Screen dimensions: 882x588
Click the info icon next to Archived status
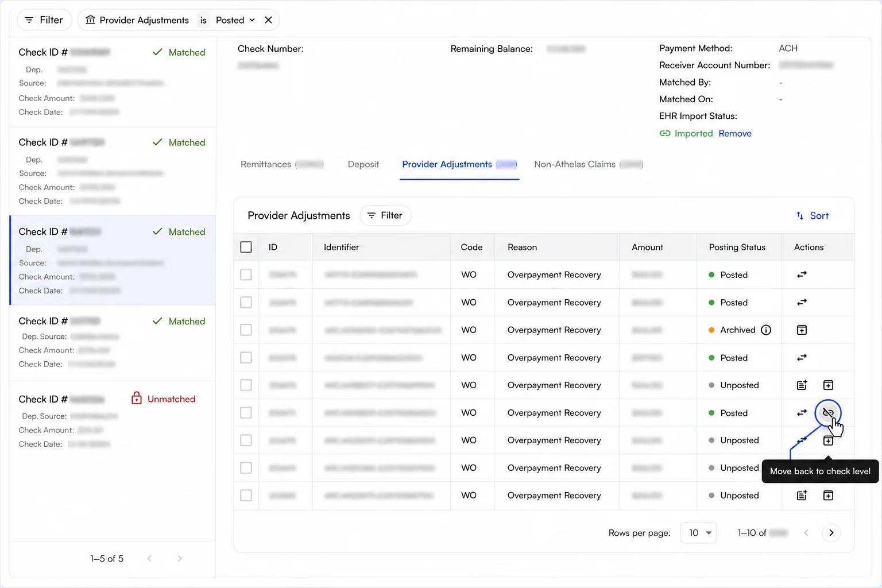[x=766, y=330]
